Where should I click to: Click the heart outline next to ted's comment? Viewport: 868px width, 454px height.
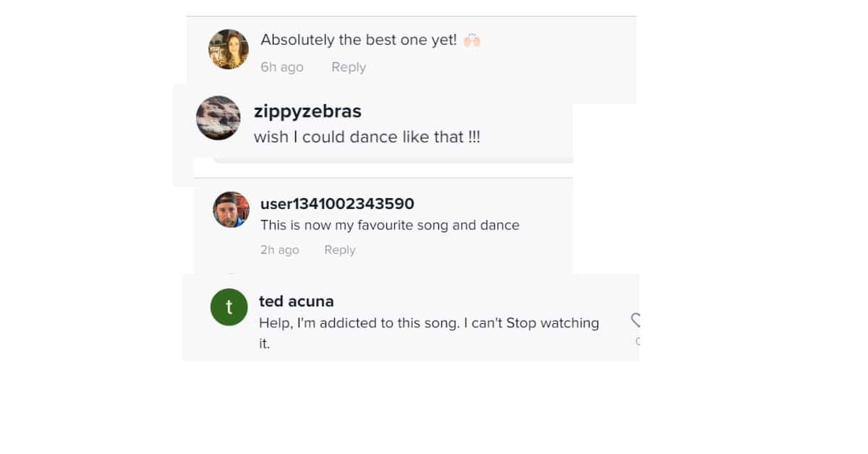click(636, 321)
